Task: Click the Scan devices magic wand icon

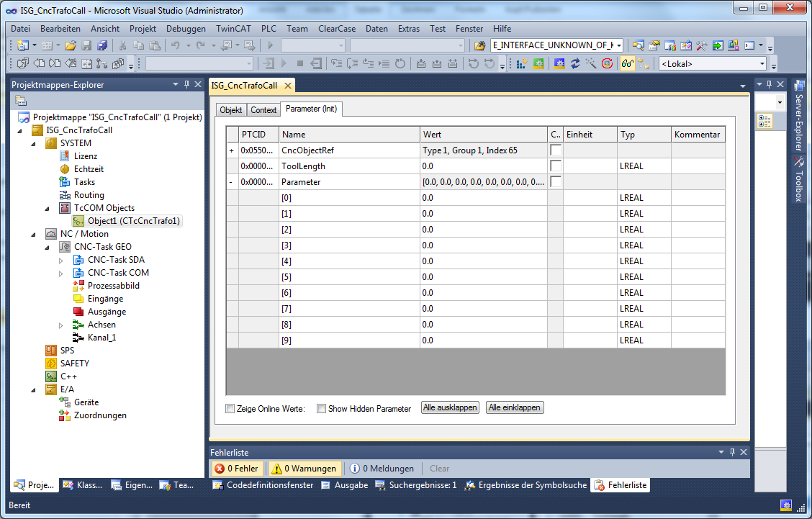Action: (591, 64)
